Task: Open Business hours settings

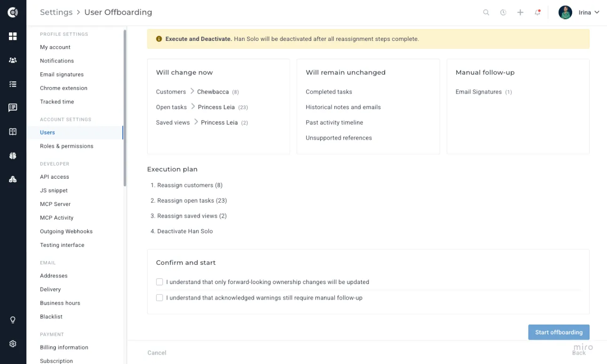Action: tap(60, 303)
